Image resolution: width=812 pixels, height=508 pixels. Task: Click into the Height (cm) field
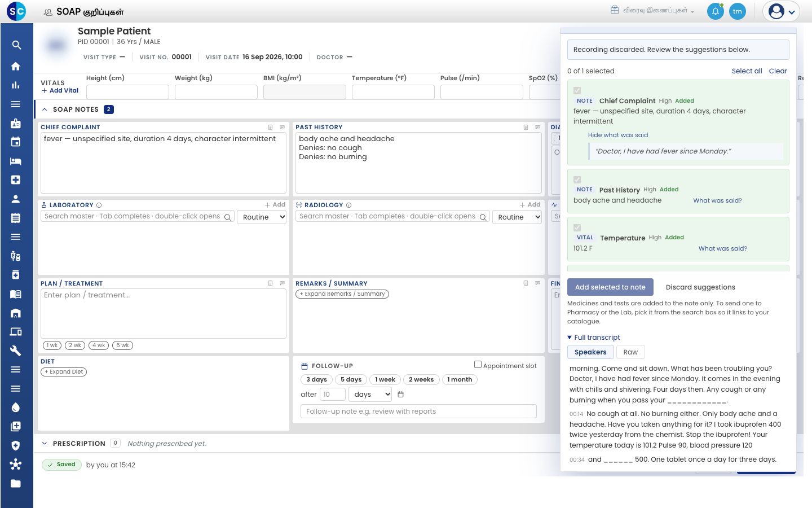[127, 92]
